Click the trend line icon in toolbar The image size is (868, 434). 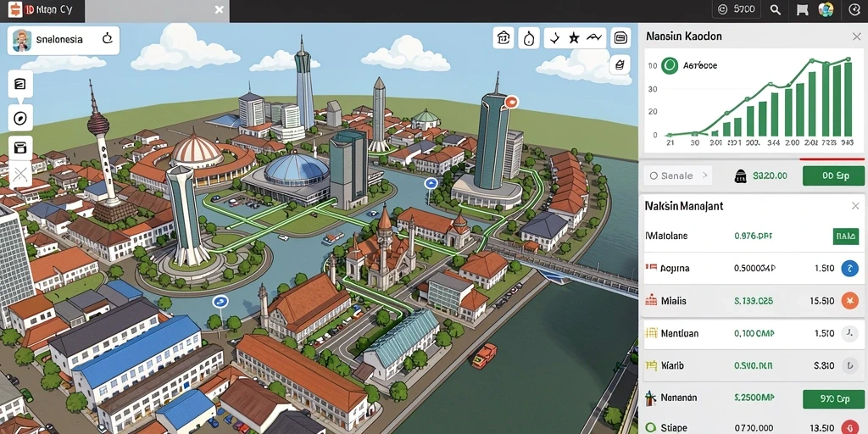click(x=594, y=37)
